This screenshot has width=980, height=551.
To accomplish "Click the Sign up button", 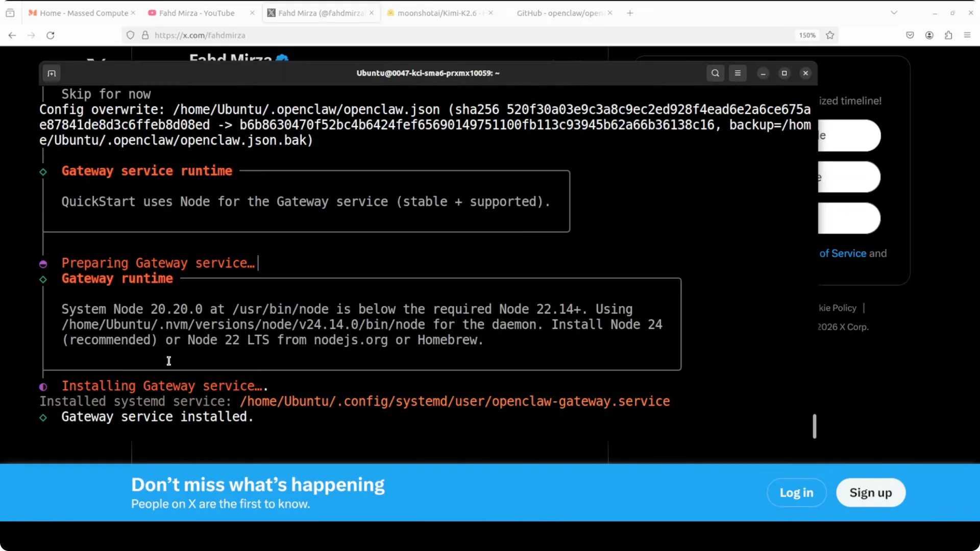I will pos(870,492).
